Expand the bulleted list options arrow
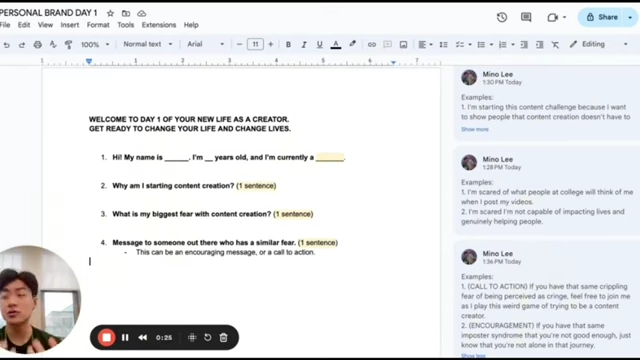The width and height of the screenshot is (640, 360). tap(491, 44)
